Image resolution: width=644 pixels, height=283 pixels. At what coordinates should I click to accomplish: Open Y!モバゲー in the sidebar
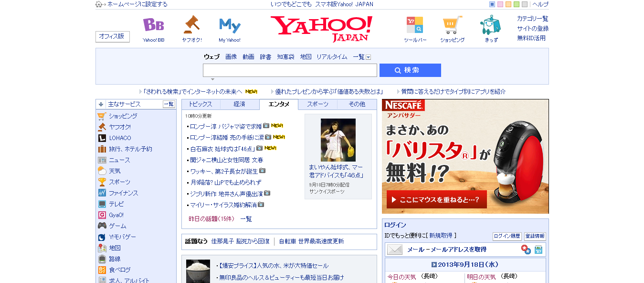coord(122,237)
